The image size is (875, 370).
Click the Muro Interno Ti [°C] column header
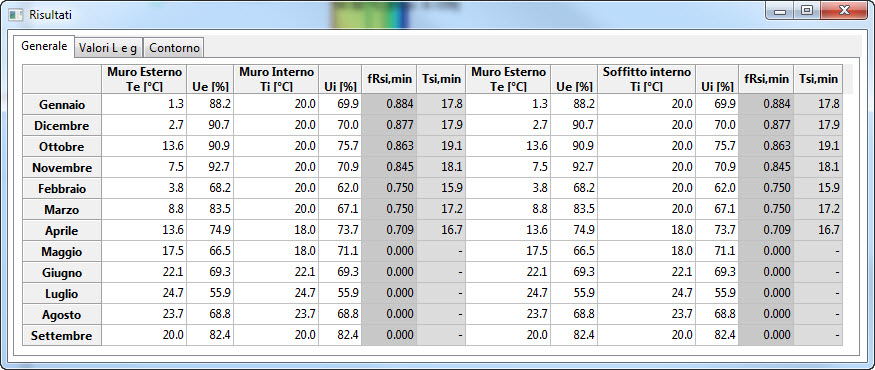click(x=276, y=79)
